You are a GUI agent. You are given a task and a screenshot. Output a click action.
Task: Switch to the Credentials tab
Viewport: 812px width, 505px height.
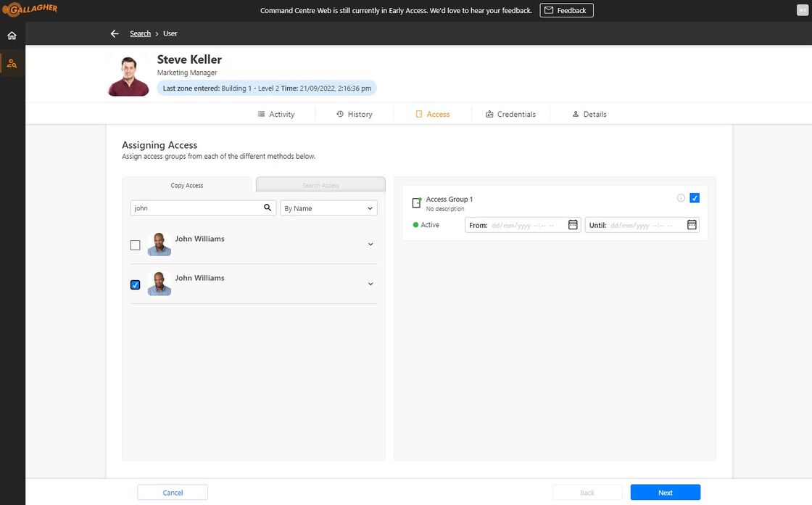pos(511,114)
